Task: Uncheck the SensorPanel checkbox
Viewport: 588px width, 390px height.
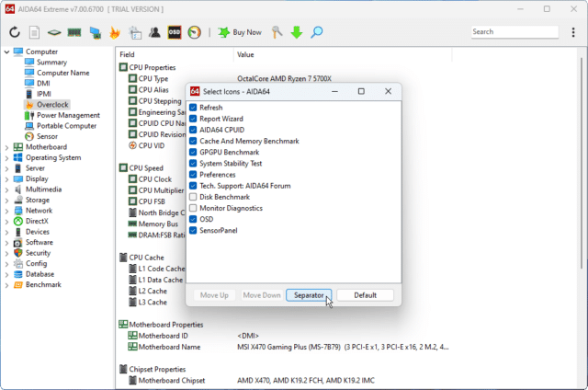Action: point(193,231)
